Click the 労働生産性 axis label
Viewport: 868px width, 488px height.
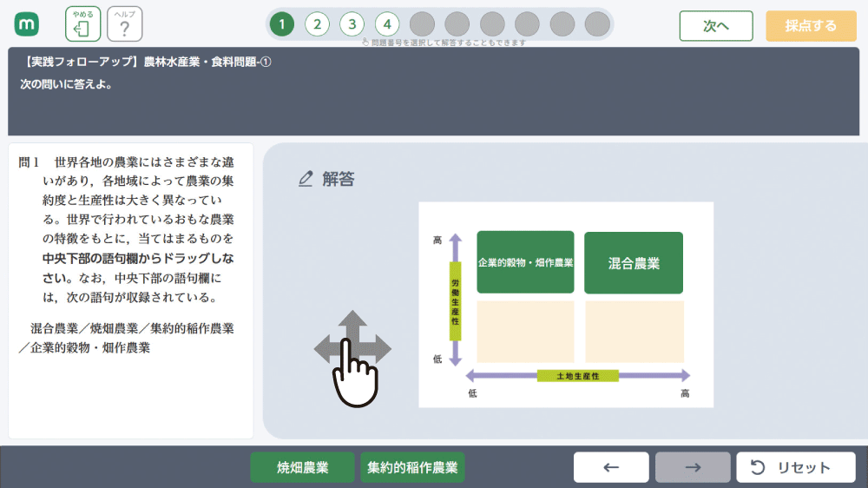[455, 301]
